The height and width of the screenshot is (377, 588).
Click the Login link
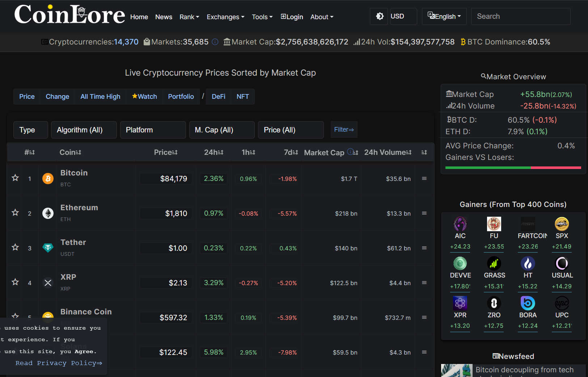point(292,17)
